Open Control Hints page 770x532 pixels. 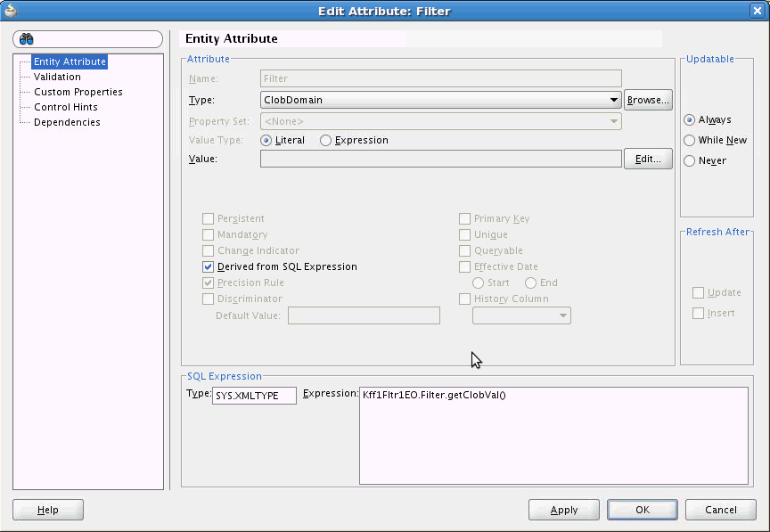65,107
